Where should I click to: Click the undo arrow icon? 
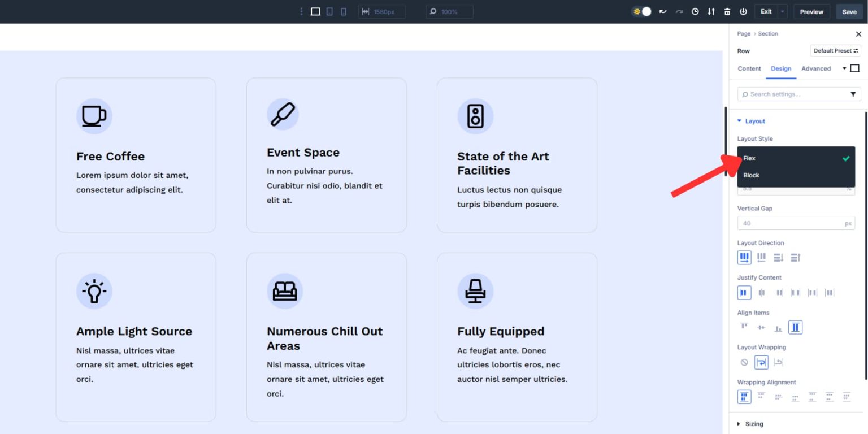pyautogui.click(x=663, y=11)
